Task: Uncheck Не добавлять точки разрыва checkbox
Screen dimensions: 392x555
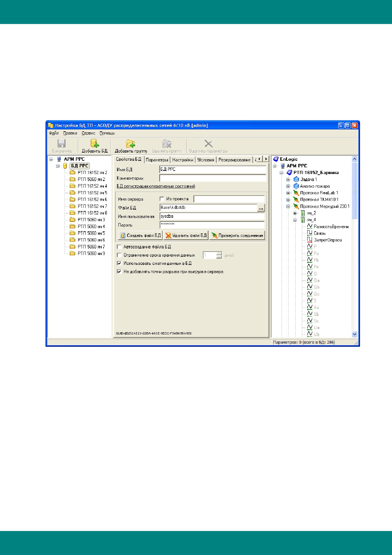Action: pyautogui.click(x=119, y=271)
